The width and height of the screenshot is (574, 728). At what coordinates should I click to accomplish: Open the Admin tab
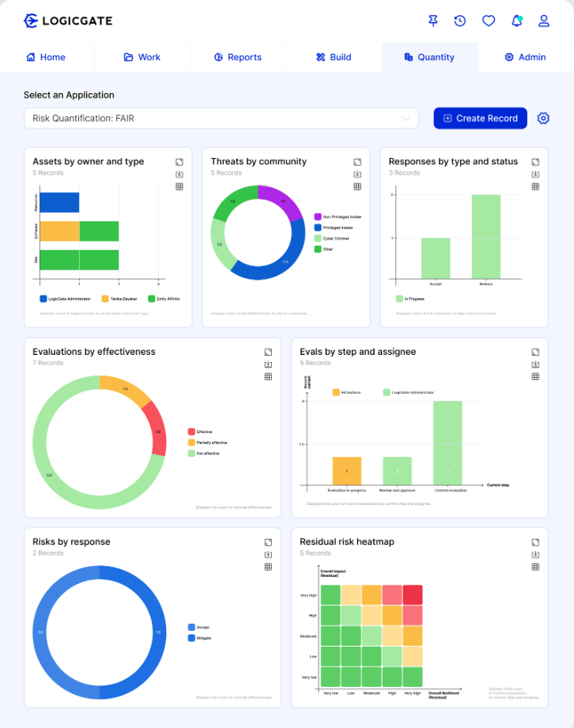pyautogui.click(x=525, y=57)
